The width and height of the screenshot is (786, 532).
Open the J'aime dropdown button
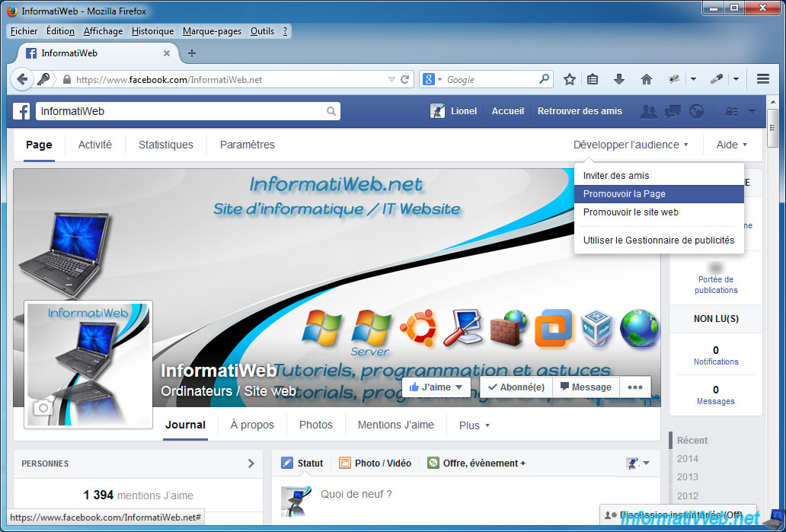(x=436, y=387)
